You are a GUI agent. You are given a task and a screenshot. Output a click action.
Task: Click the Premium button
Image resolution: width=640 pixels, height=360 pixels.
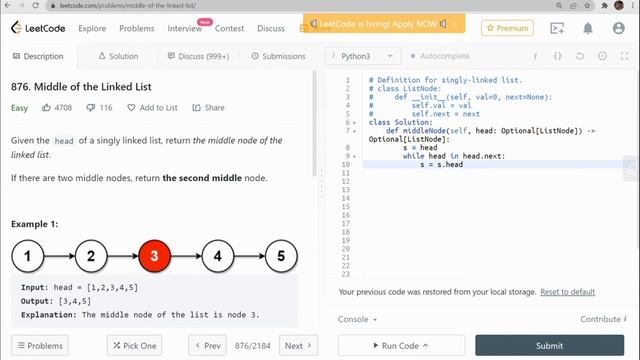pyautogui.click(x=507, y=28)
